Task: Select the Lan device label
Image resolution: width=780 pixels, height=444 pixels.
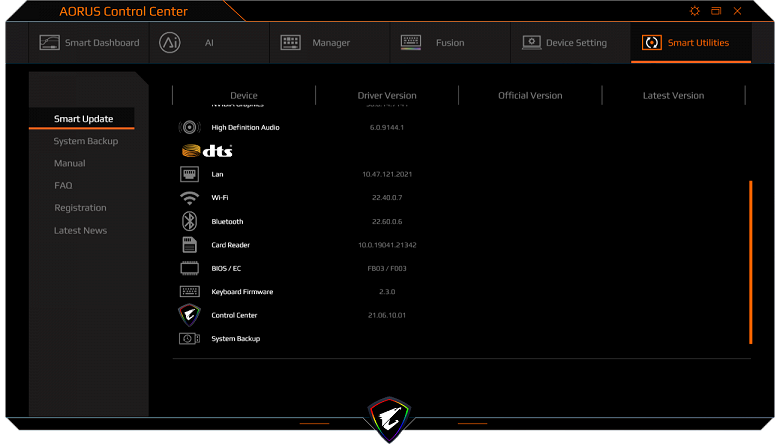Action: click(217, 174)
